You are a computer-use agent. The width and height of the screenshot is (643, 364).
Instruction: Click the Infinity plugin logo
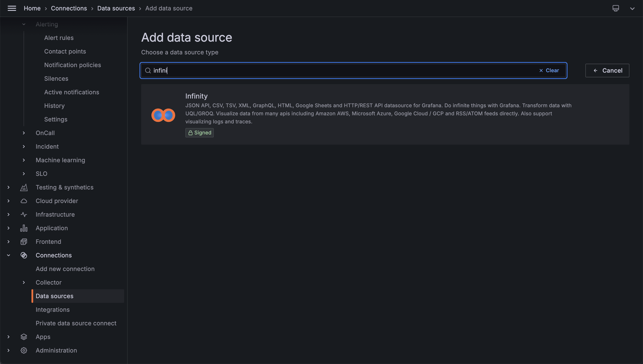[163, 115]
